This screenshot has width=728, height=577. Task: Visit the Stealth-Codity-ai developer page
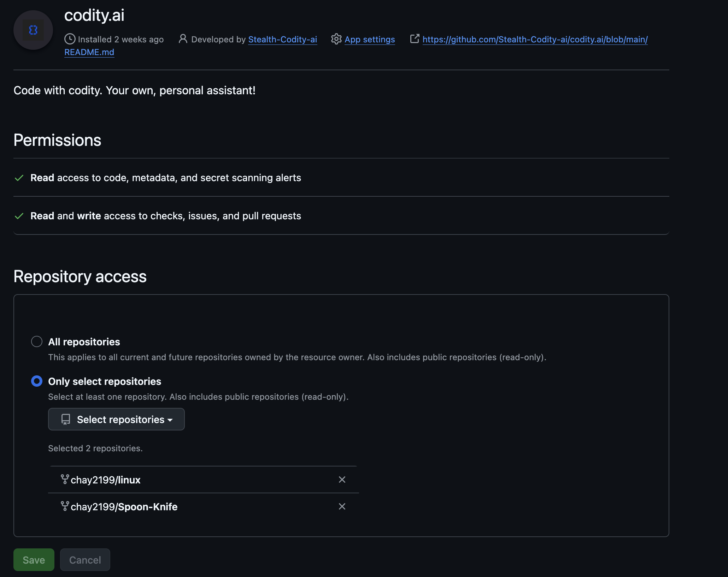[x=282, y=40]
